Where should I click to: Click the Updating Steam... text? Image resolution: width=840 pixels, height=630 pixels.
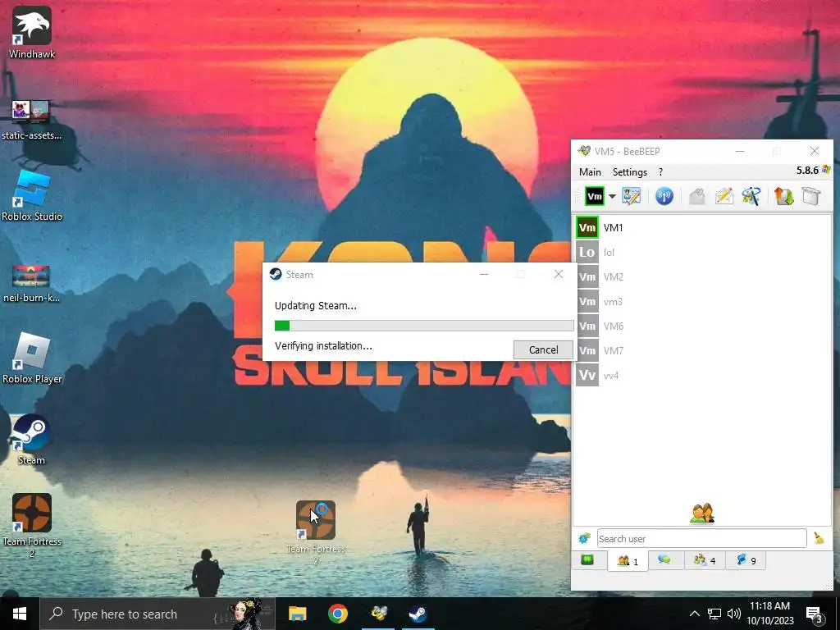(316, 306)
